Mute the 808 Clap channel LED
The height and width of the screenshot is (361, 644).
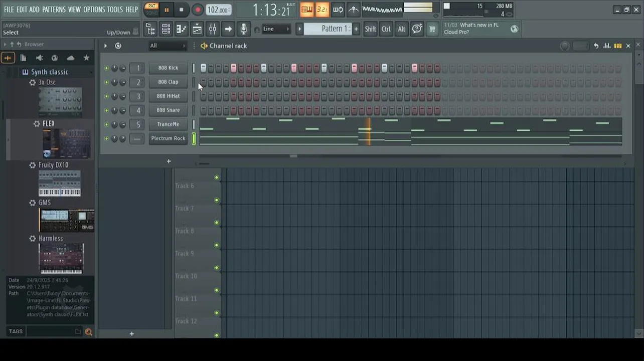pyautogui.click(x=106, y=82)
